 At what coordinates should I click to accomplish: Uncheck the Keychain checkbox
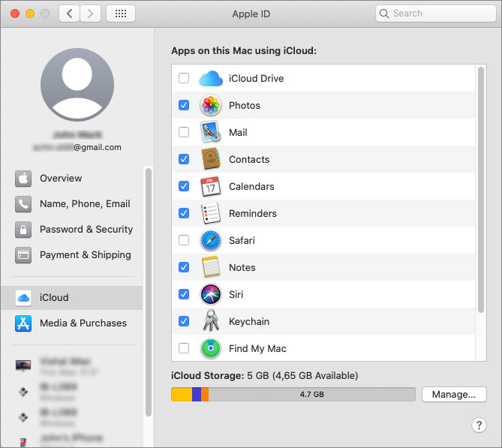(x=184, y=321)
